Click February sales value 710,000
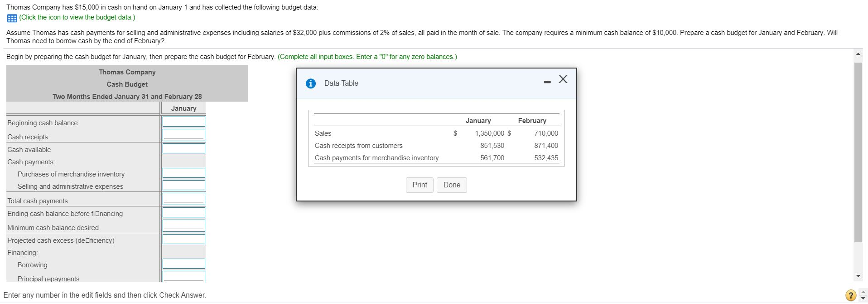The height and width of the screenshot is (304, 868). [546, 133]
